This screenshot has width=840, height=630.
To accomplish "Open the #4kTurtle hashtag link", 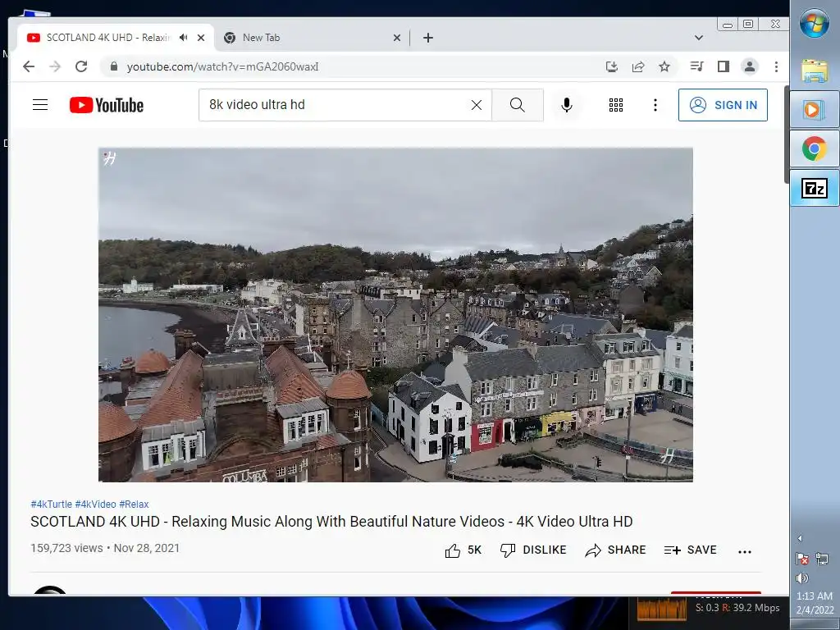I will 51,504.
